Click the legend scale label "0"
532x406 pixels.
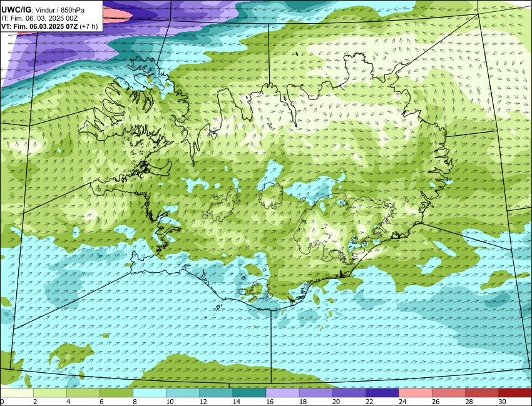click(x=2, y=402)
